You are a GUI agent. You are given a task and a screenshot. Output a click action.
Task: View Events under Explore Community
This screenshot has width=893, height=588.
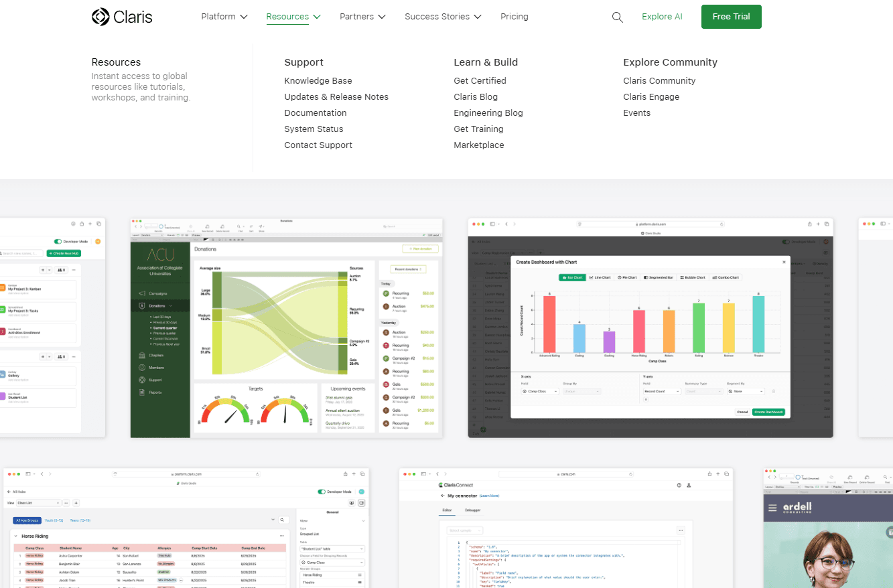[x=636, y=113]
